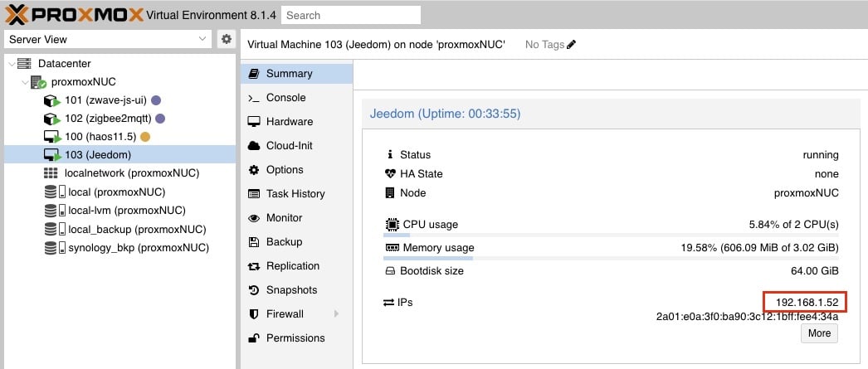
Task: Select the local (proxmoxNUC) storage
Action: pyautogui.click(x=117, y=192)
